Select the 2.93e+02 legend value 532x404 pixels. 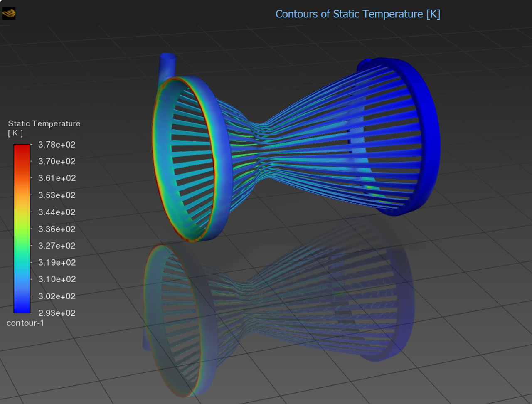(x=57, y=313)
